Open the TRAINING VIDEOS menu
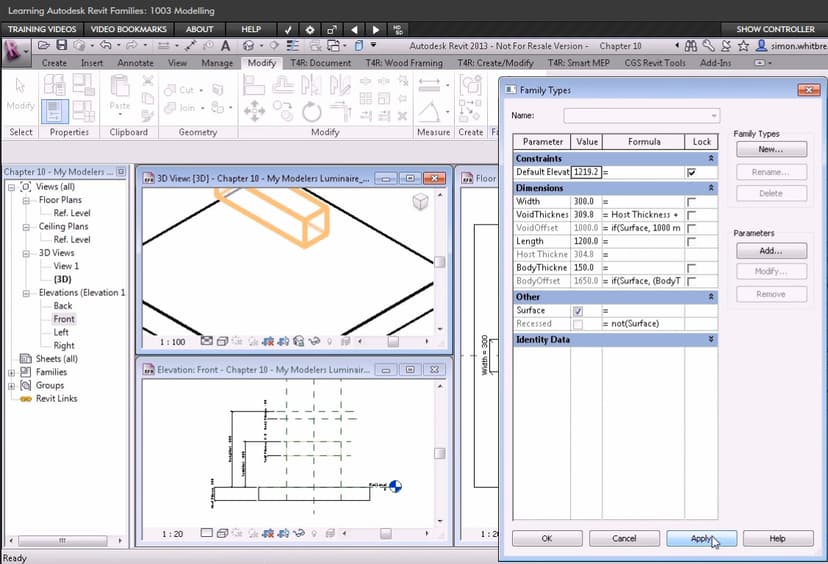Image resolution: width=828 pixels, height=564 pixels. tap(42, 30)
